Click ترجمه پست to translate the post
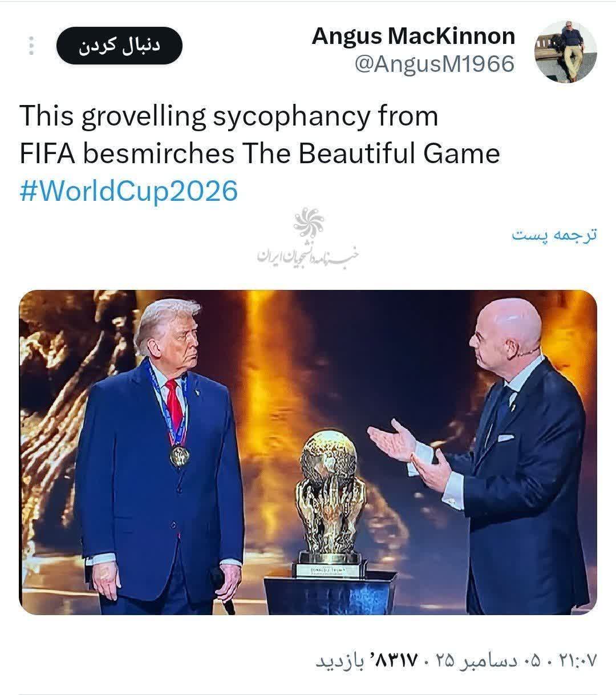 [x=554, y=235]
